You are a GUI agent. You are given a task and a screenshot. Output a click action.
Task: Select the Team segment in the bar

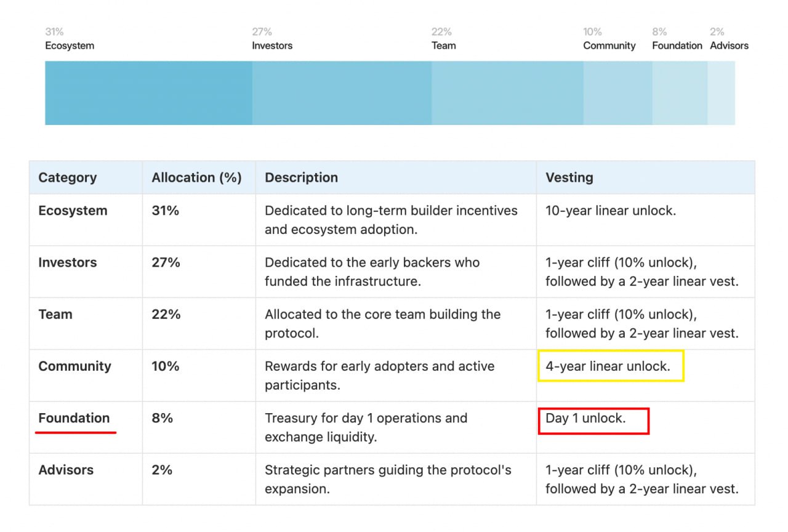pos(507,93)
